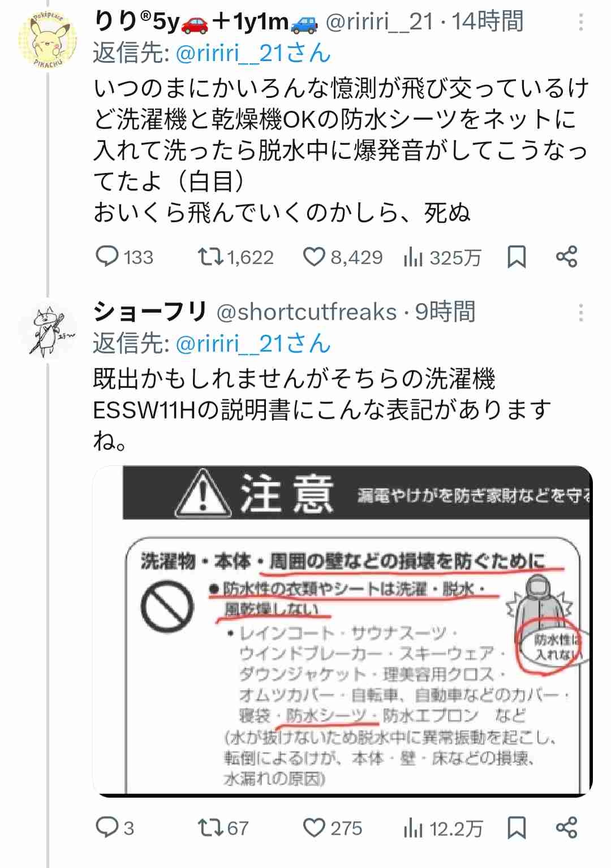Viewport: 611px width, 868px height.
Task: Open りり's Pikachu profile avatar
Action: [48, 40]
